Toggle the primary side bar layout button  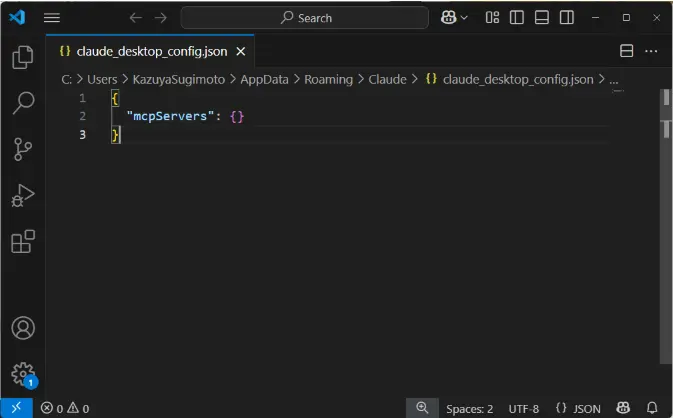click(x=517, y=17)
